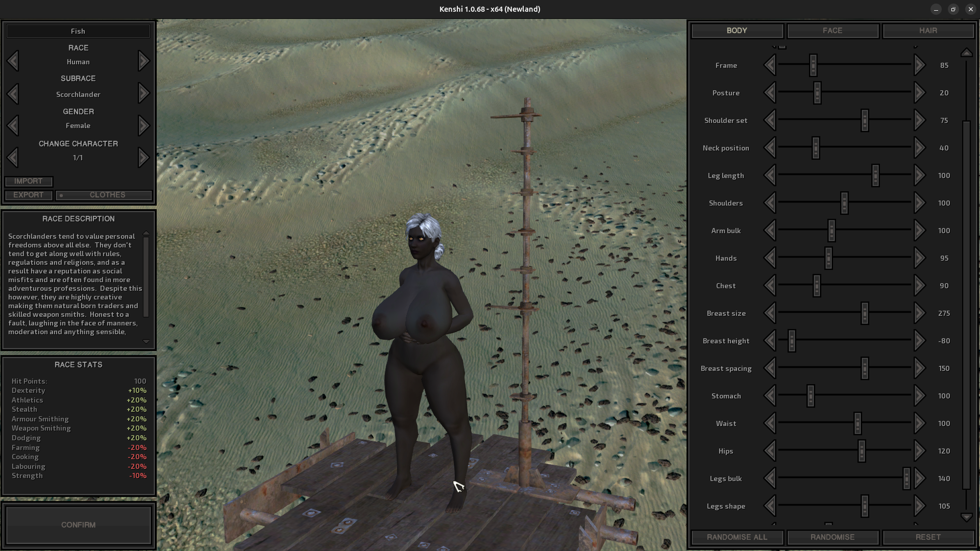The image size is (980, 551).
Task: Click the body panel scrollbar thumb
Action: pos(966,305)
